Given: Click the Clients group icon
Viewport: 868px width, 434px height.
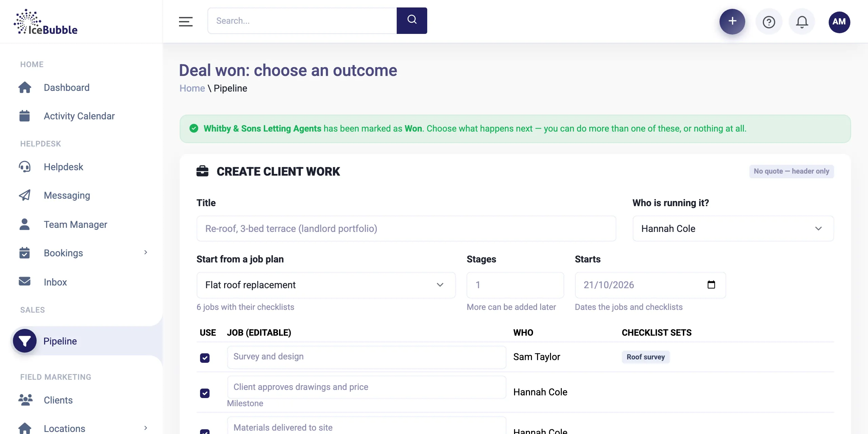Looking at the screenshot, I should pyautogui.click(x=25, y=400).
